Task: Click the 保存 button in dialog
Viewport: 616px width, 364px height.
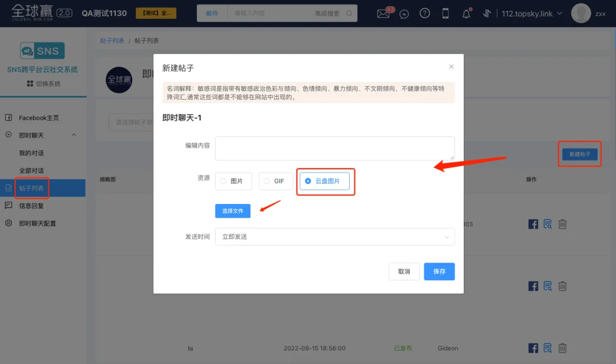Action: pos(439,272)
